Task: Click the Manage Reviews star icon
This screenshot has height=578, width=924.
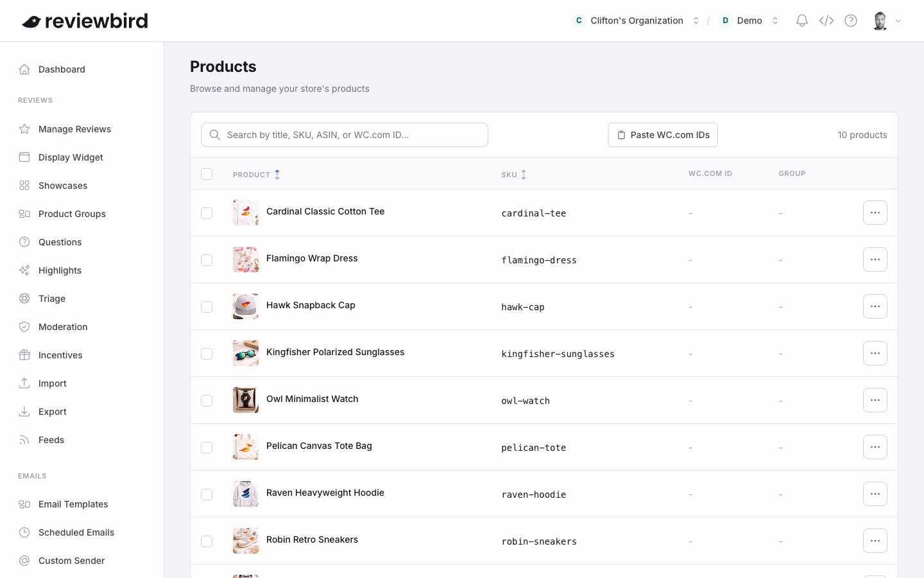Action: (24, 129)
